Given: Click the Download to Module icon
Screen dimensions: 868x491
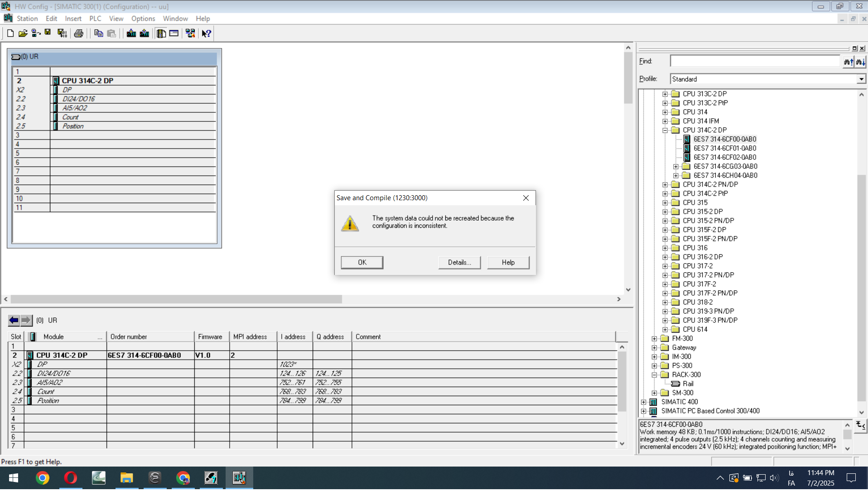Looking at the screenshot, I should [x=131, y=34].
